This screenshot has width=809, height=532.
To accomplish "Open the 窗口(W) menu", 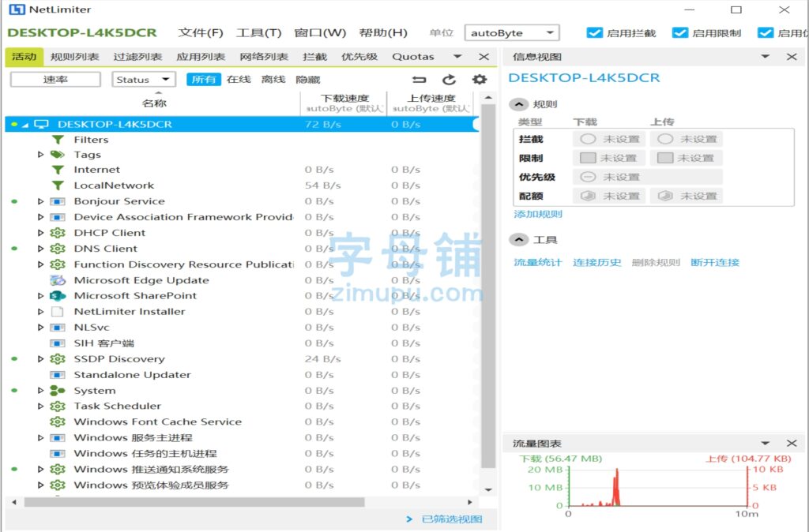I will tap(320, 33).
